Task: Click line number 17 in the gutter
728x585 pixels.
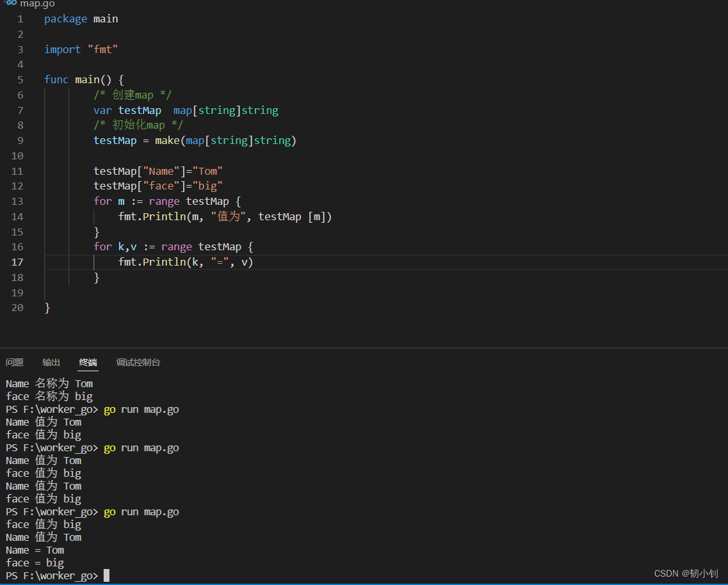Action: point(17,262)
